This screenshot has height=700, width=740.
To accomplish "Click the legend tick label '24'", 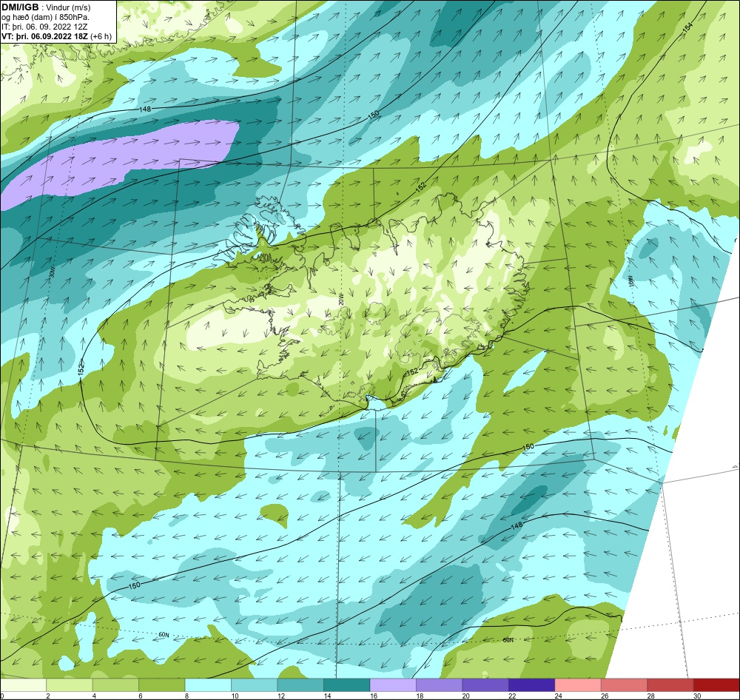I will [x=559, y=696].
